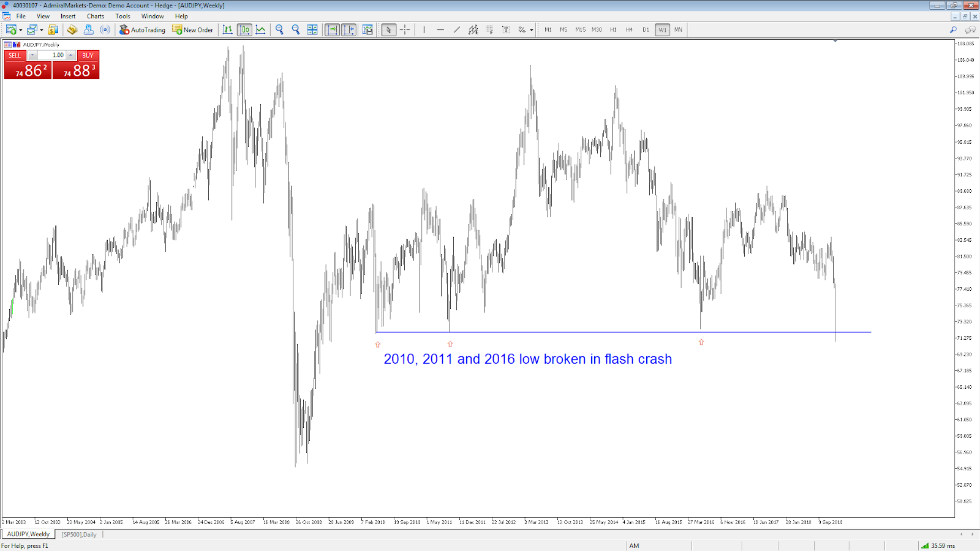Open the New Chart dropdown arrow
This screenshot has width=980, height=551.
point(21,30)
